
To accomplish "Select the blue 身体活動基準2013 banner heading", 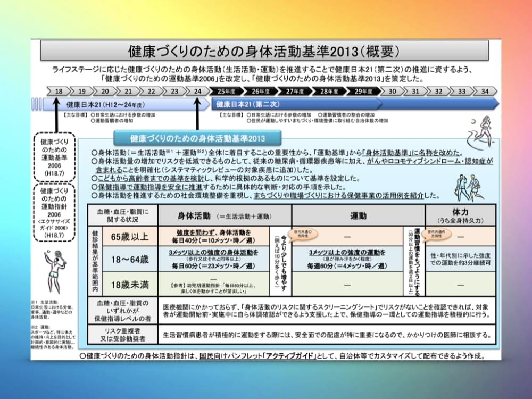I will tap(197, 138).
